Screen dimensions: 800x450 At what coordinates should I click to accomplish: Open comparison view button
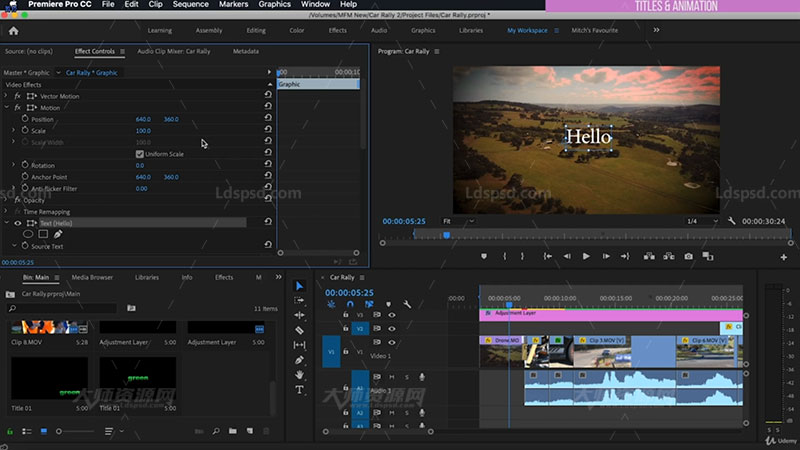point(708,256)
